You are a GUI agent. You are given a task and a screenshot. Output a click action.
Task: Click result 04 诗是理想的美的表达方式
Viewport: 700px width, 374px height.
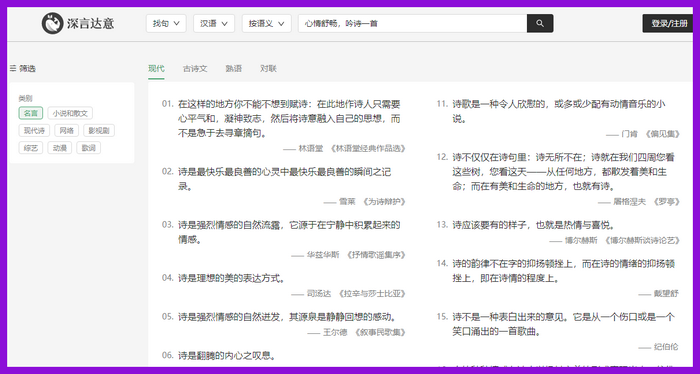231,278
